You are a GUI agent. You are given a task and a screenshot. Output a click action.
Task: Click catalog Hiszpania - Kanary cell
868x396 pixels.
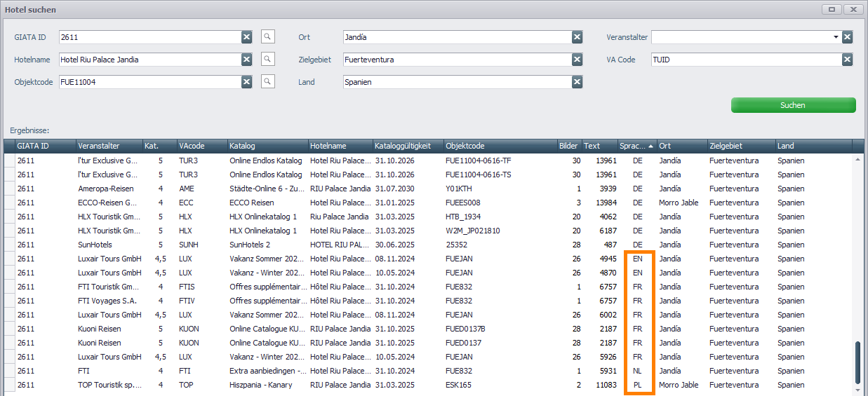pos(268,385)
